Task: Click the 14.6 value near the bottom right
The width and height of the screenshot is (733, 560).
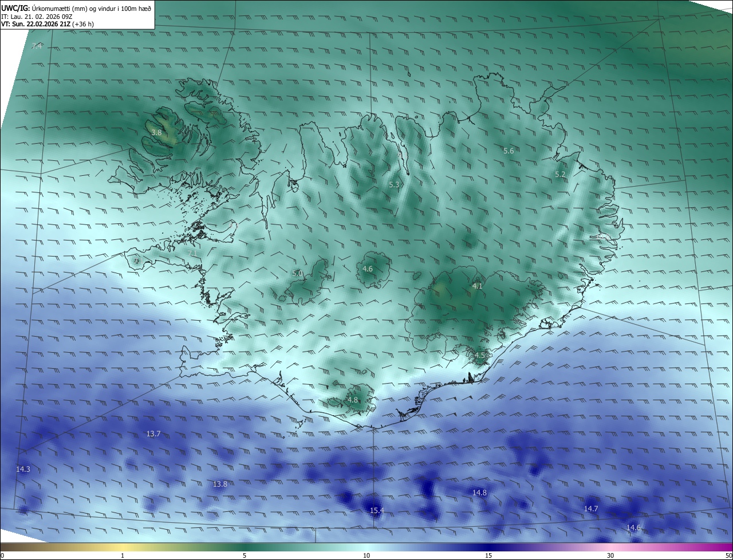Action: 633,527
